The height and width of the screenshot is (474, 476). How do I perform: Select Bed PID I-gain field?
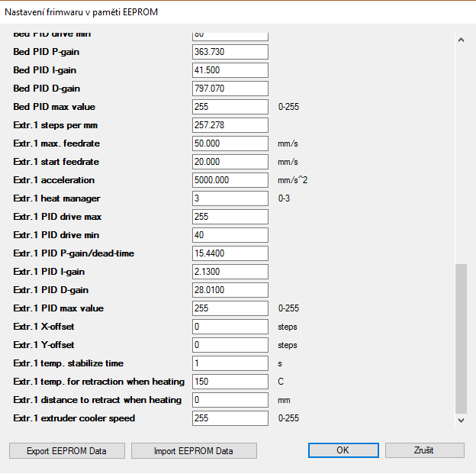click(230, 70)
